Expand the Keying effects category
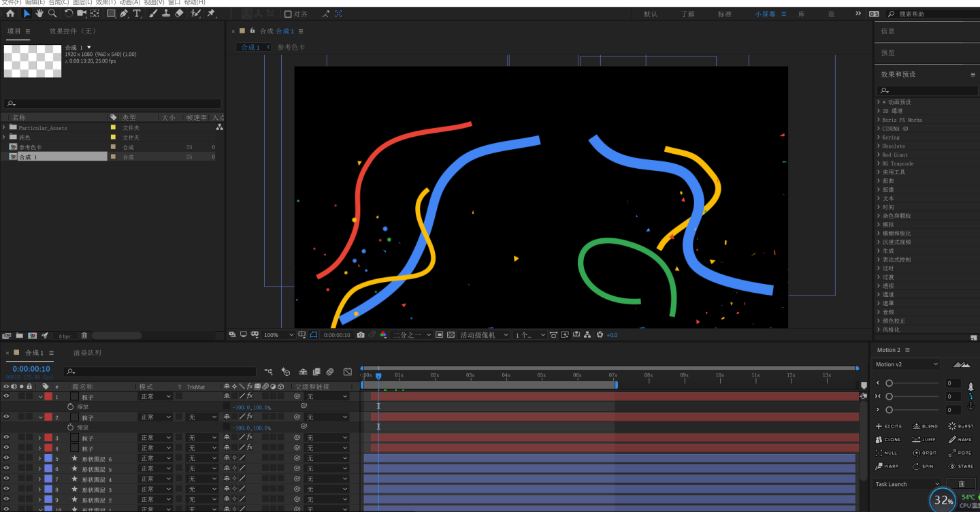 (x=879, y=137)
